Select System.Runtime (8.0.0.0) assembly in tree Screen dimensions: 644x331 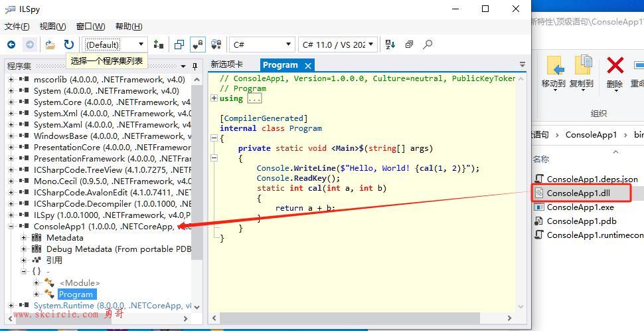click(112, 306)
